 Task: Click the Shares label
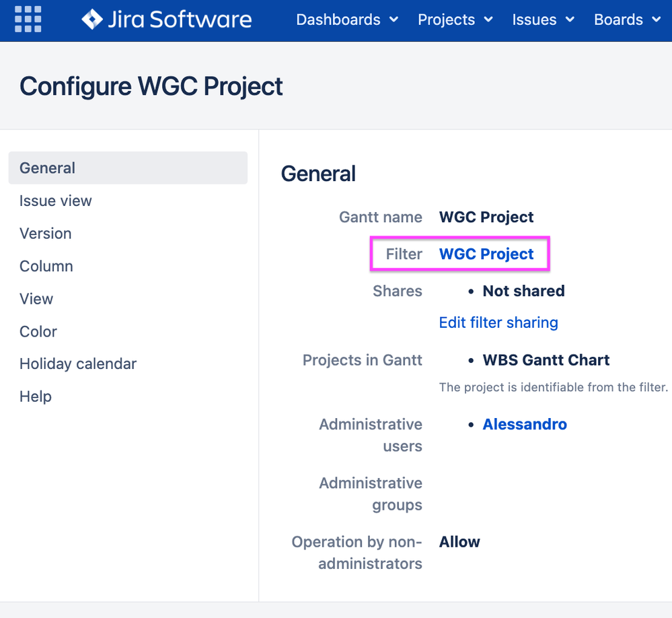398,291
